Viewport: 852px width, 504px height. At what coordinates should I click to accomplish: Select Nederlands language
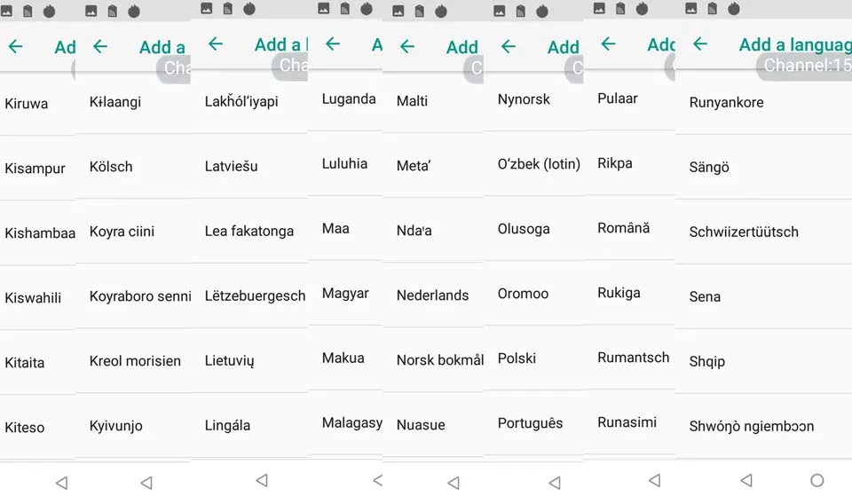tap(433, 295)
